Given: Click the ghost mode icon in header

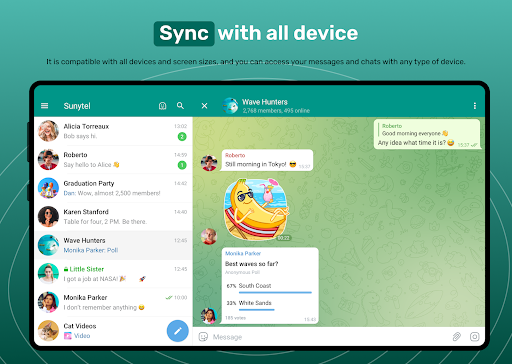Looking at the screenshot, I should click(x=162, y=106).
